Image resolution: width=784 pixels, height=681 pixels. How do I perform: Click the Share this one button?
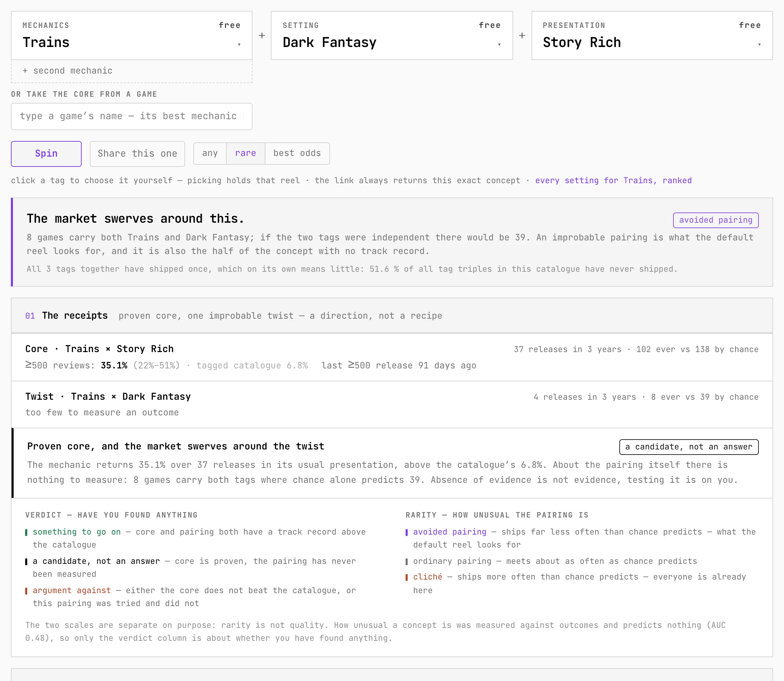pos(137,154)
